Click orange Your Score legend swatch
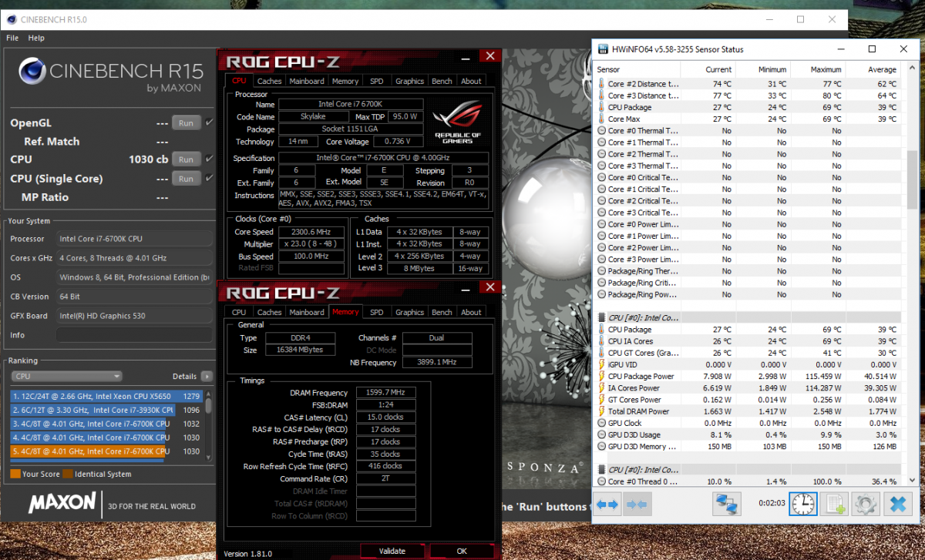Viewport: 925px width, 560px height. (x=15, y=474)
